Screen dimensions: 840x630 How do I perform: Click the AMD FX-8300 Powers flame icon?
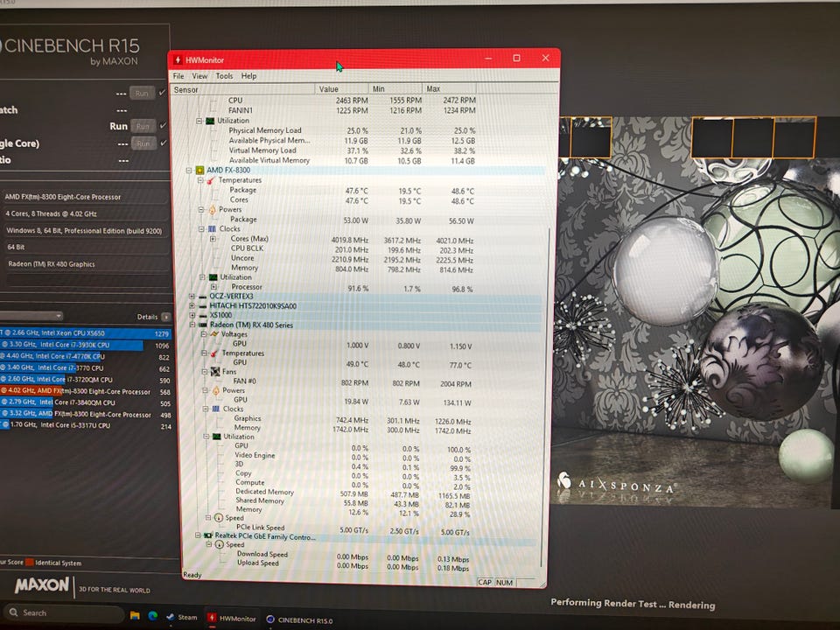211,210
